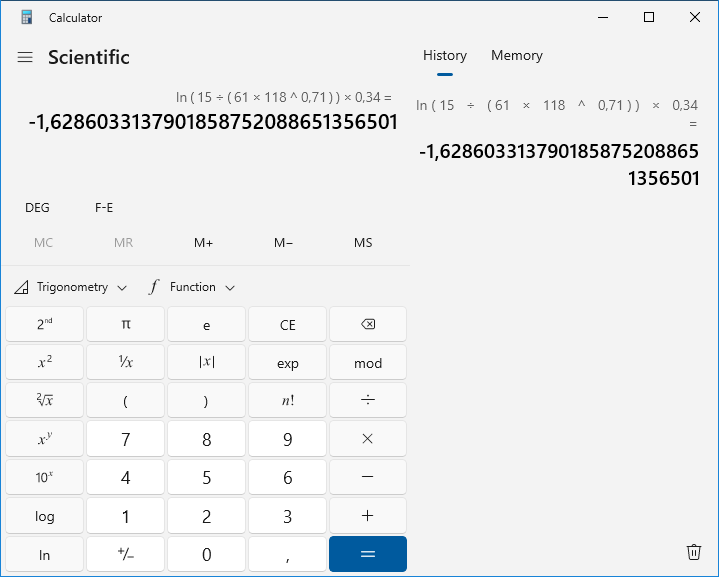Toggle F-E scientific notation

[104, 208]
